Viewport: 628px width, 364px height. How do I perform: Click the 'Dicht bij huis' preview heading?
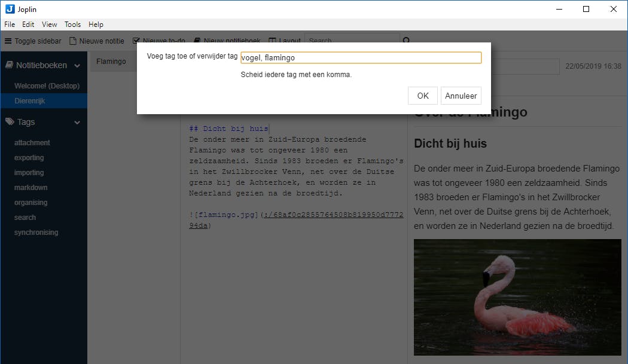tap(450, 143)
